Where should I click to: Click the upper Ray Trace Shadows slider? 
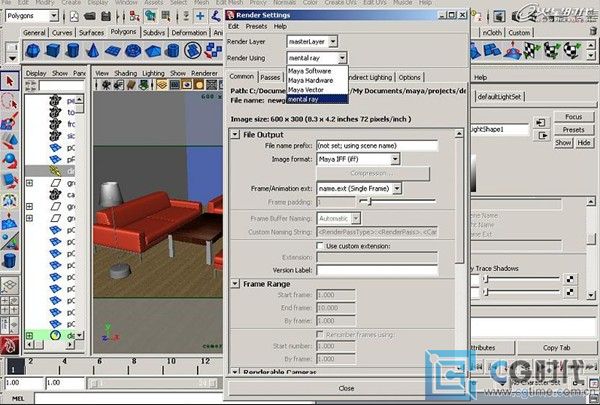click(x=522, y=279)
